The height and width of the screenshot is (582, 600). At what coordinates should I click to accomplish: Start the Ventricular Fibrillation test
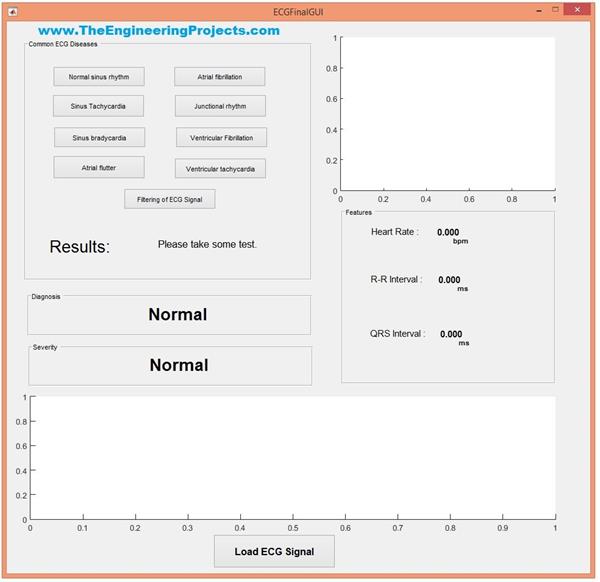[x=221, y=138]
